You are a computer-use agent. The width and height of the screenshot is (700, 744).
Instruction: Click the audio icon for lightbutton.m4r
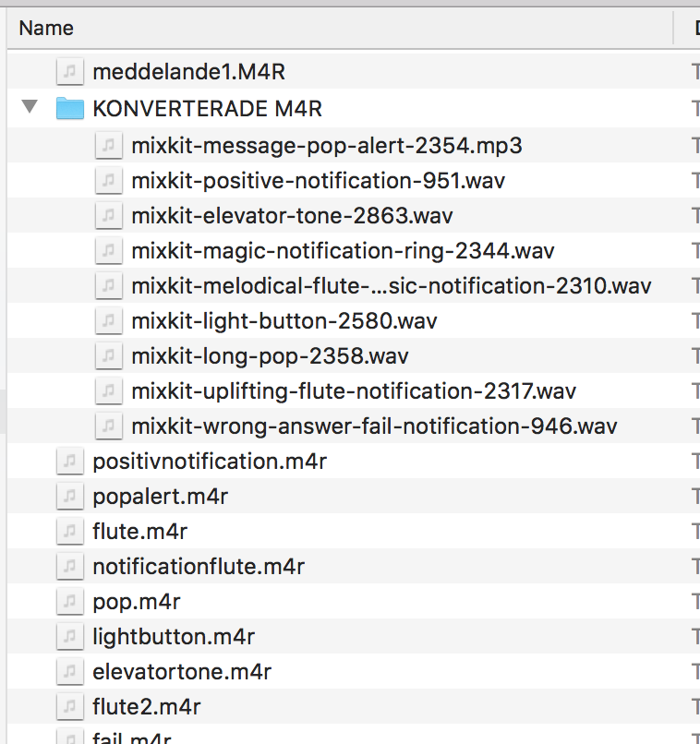69,636
